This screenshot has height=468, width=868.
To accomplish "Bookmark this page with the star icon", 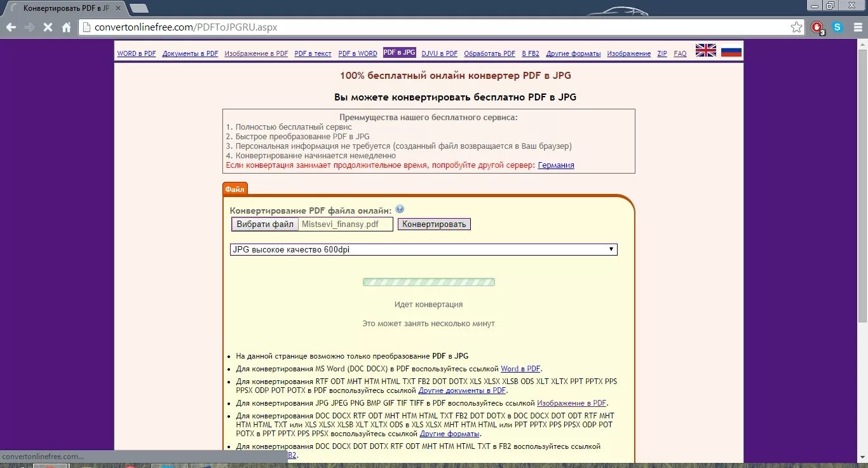I will (796, 27).
